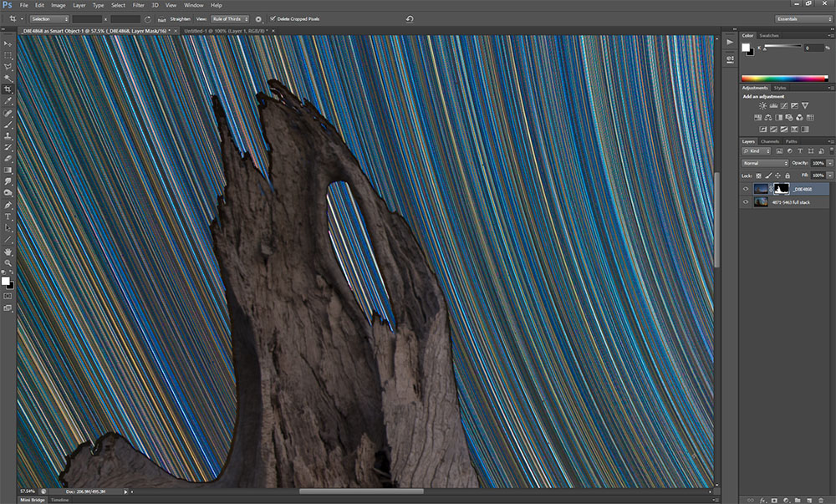This screenshot has height=504, width=836.
Task: Open the crop Selection ratio dropdown
Action: [x=49, y=18]
